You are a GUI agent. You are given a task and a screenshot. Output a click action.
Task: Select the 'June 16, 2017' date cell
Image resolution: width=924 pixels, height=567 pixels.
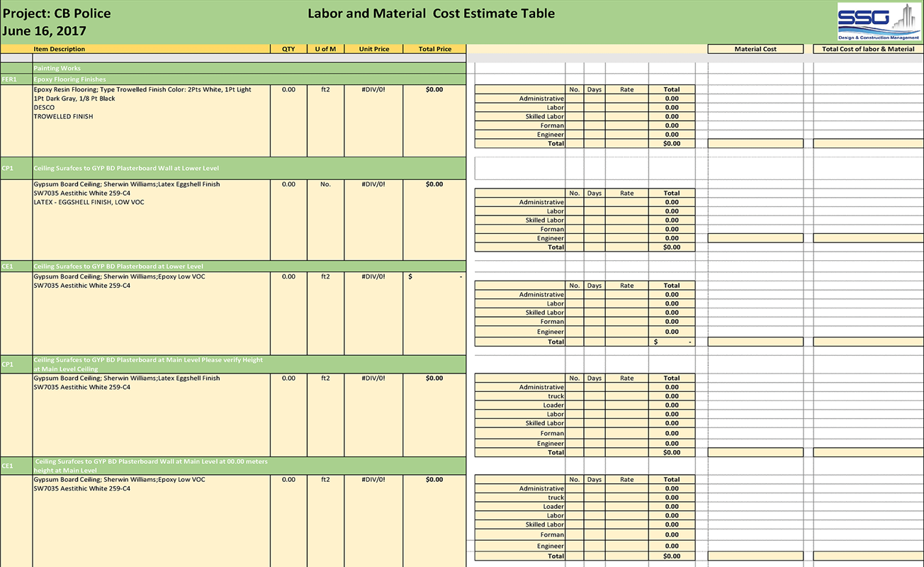click(x=45, y=31)
